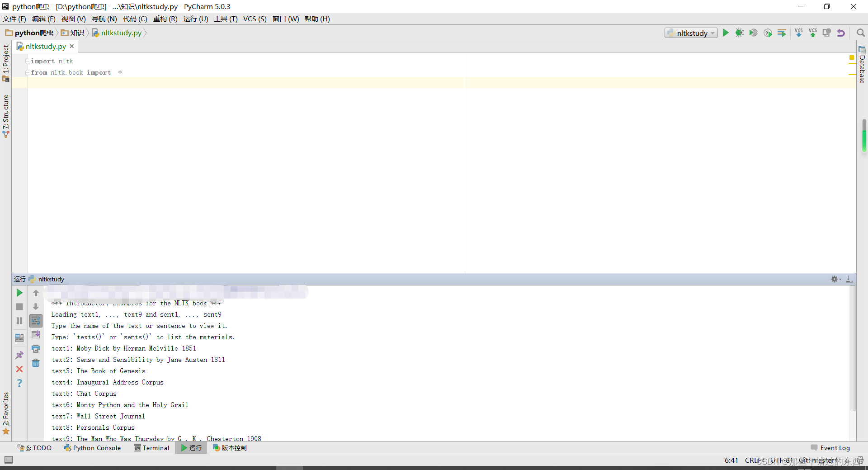Open the nltkstudy run configuration dropdown
Viewport: 868px width, 470px height.
pyautogui.click(x=691, y=33)
